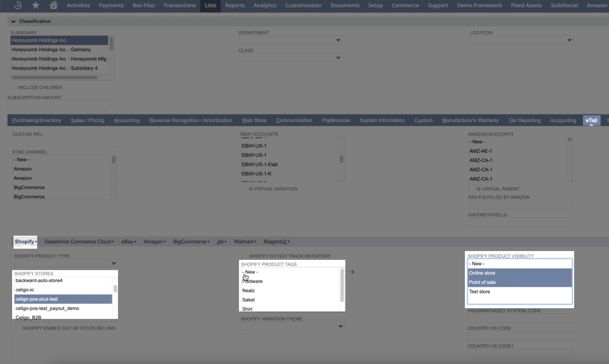609x364 pixels.
Task: Select Honeycomb Holdings Inc. : Germany subsidiary
Action: point(59,50)
